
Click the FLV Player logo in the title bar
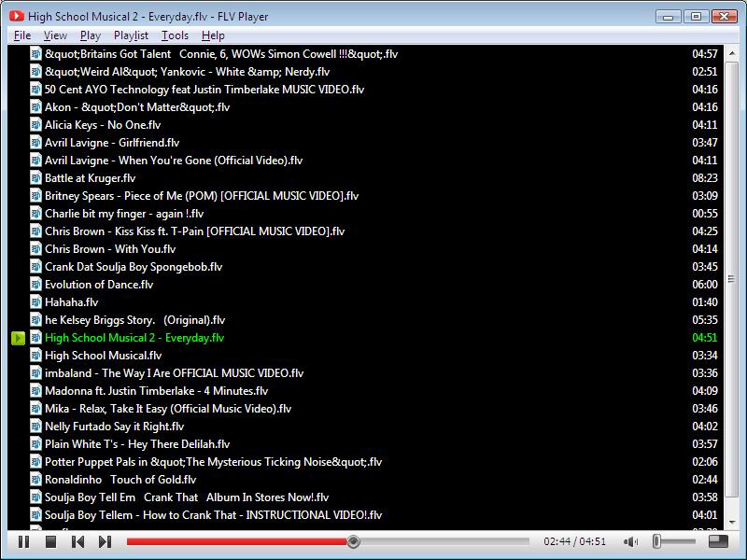17,16
